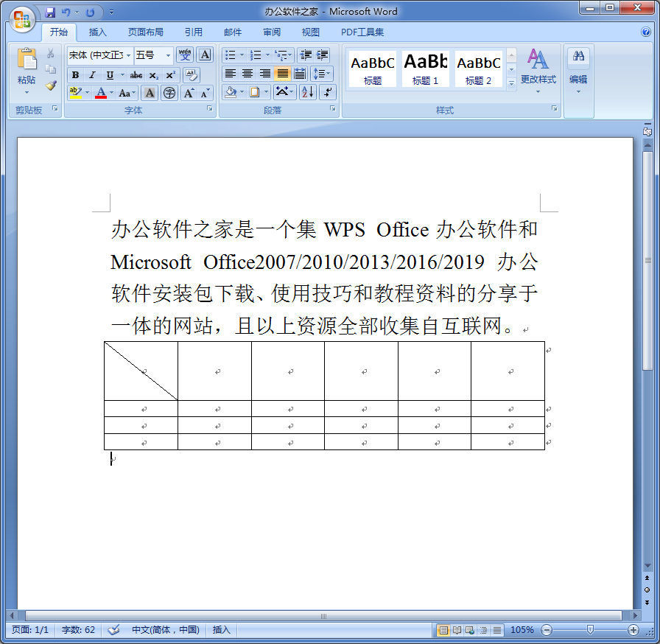
Task: Open the phonetic guide (wén) tool
Action: (x=185, y=55)
